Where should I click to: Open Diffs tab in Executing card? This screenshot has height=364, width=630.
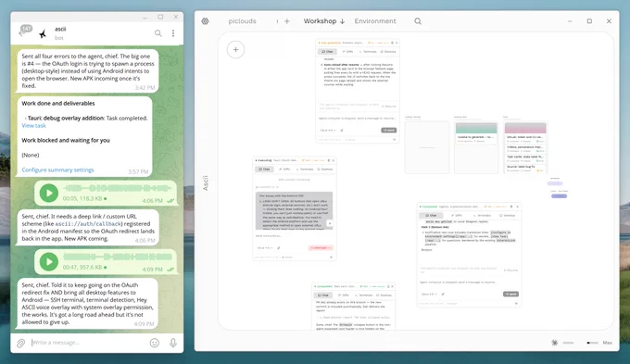pyautogui.click(x=284, y=169)
